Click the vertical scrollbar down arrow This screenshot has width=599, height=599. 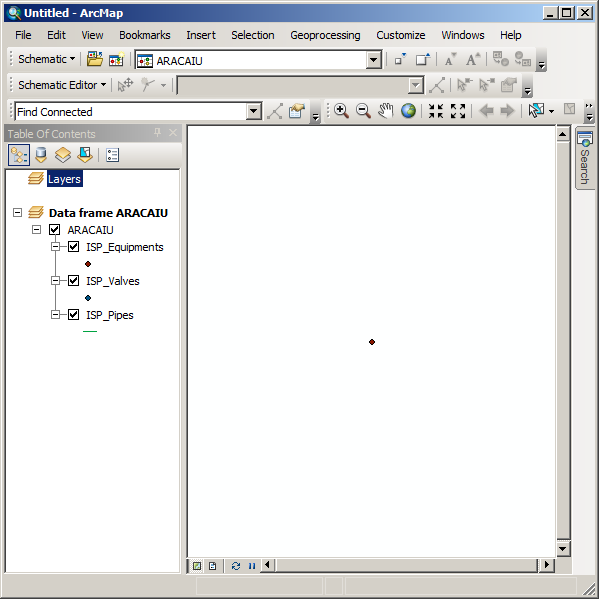pyautogui.click(x=562, y=549)
